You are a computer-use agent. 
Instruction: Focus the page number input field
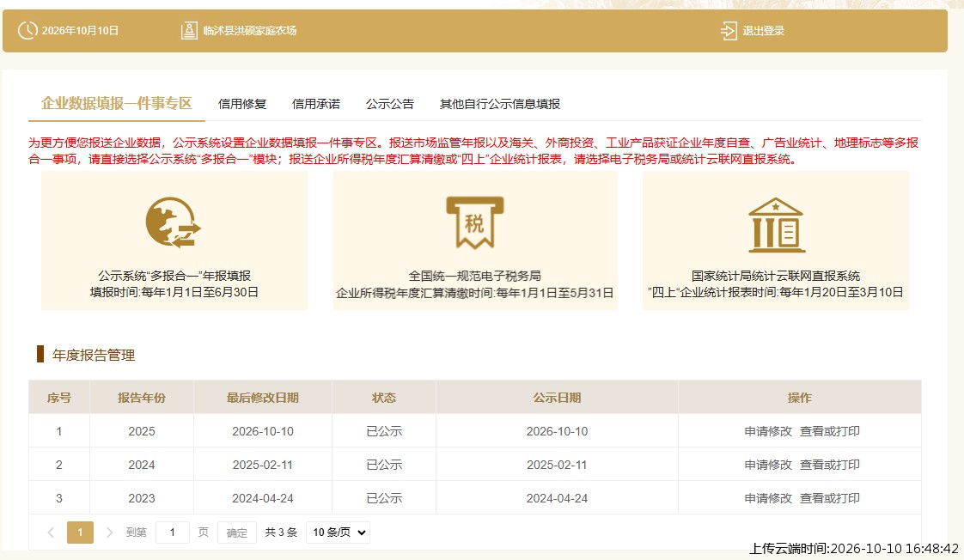coord(172,533)
